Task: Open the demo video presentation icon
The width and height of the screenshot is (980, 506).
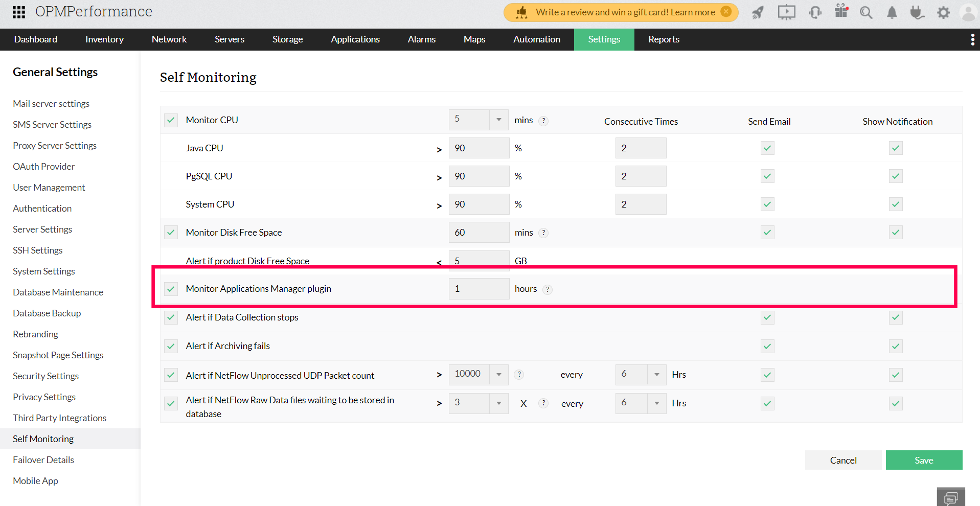Action: 786,12
